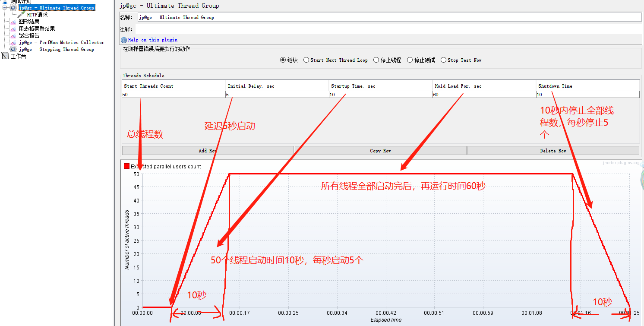Select the HTTP请求 tree item
Viewport: 644px width, 326px height.
pos(37,15)
